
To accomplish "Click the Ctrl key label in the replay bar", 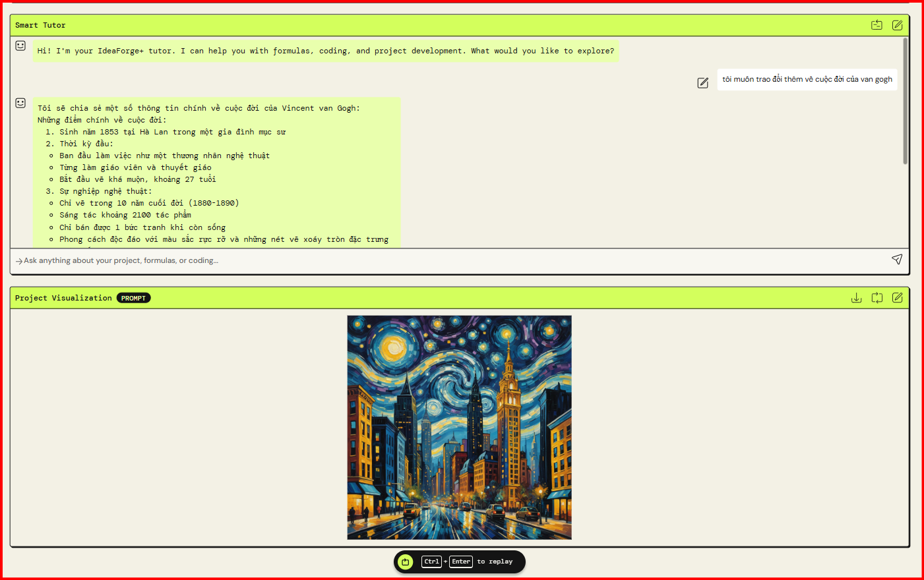I will (x=431, y=562).
